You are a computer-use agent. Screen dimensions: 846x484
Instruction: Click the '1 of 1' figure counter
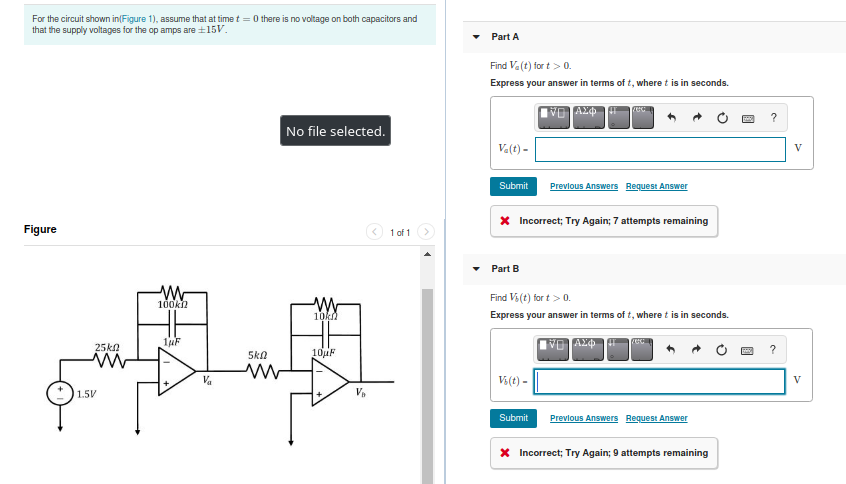400,233
